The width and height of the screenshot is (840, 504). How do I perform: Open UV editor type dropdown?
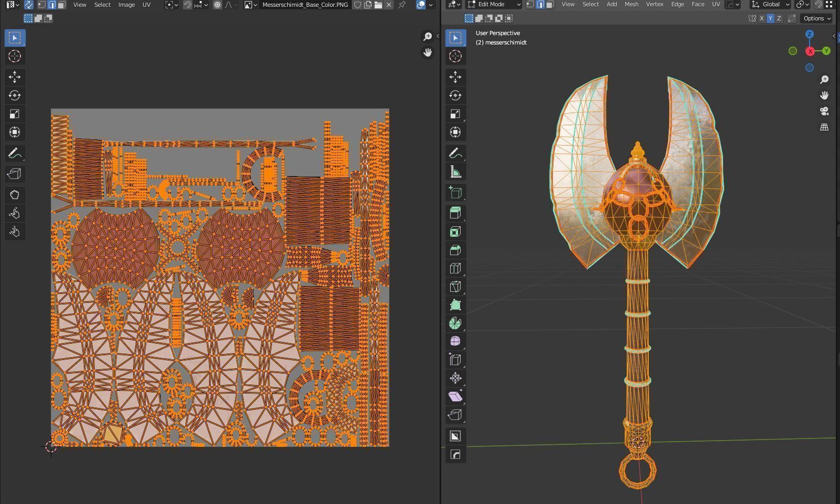(x=13, y=5)
